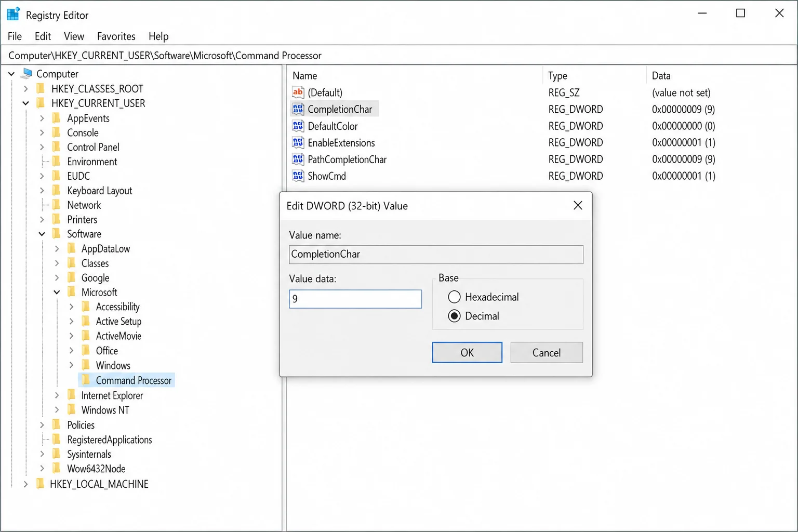Collapse the Computer root node
Viewport: 798px width, 532px height.
tap(11, 74)
